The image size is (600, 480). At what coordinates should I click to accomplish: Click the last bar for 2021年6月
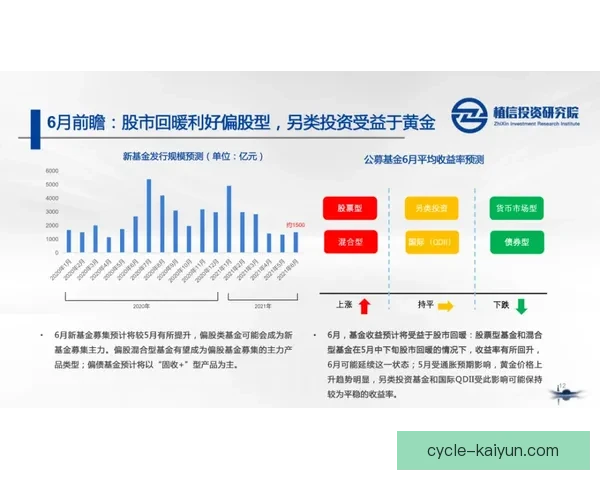click(296, 242)
